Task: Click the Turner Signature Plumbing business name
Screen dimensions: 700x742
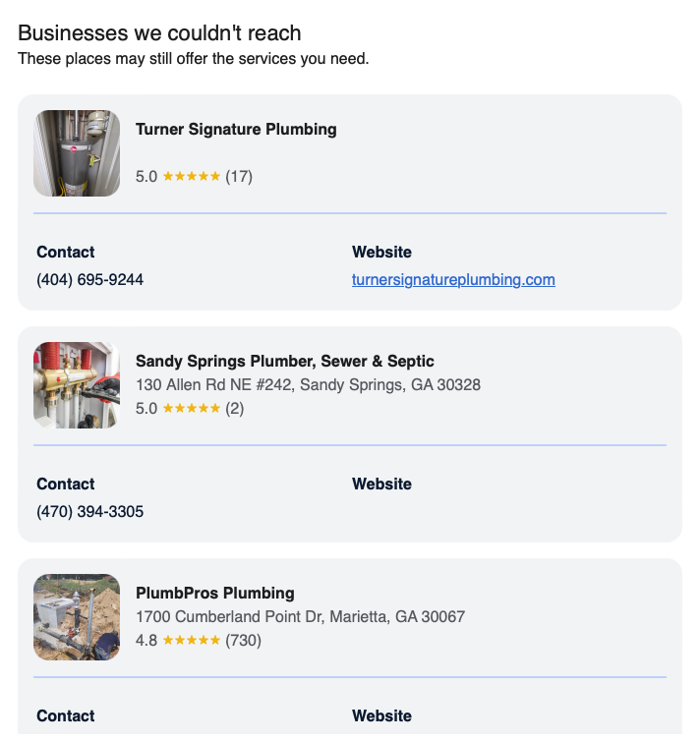Action: (236, 130)
